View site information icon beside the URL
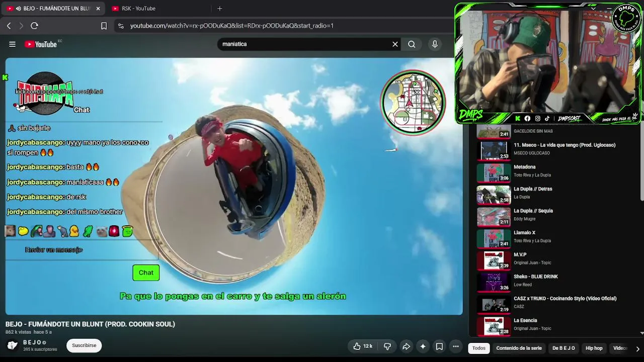 pos(120,26)
